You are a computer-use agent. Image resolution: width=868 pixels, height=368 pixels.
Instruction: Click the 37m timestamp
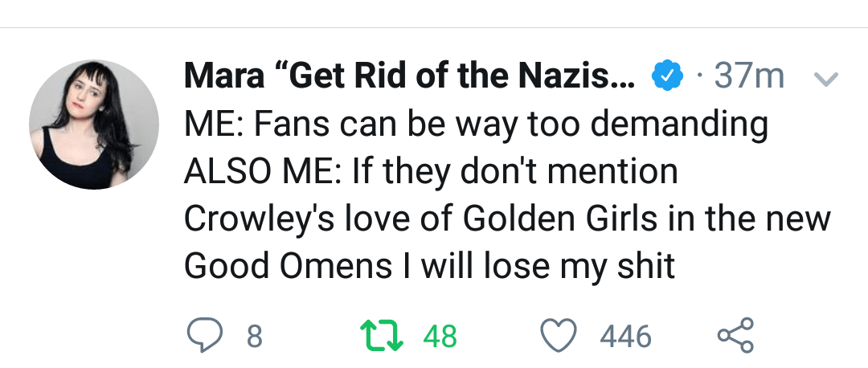[x=749, y=77]
